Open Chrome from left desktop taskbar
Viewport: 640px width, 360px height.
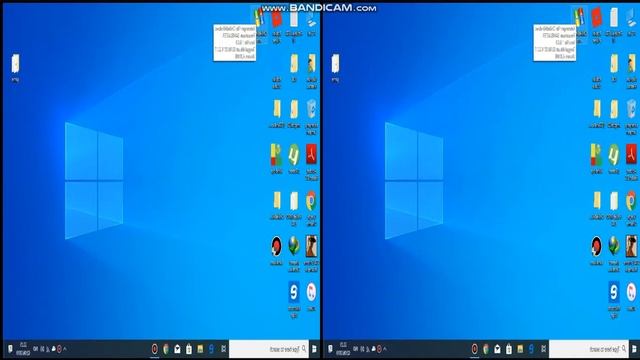click(x=166, y=349)
